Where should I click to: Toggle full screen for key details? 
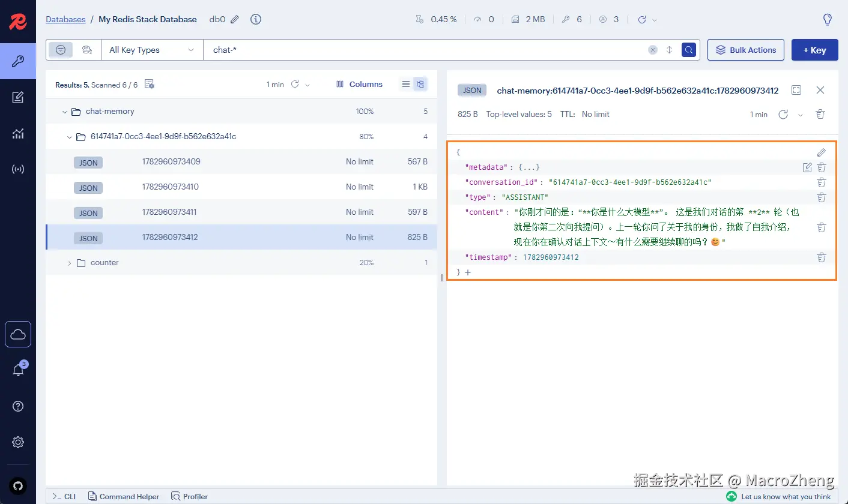pyautogui.click(x=796, y=90)
